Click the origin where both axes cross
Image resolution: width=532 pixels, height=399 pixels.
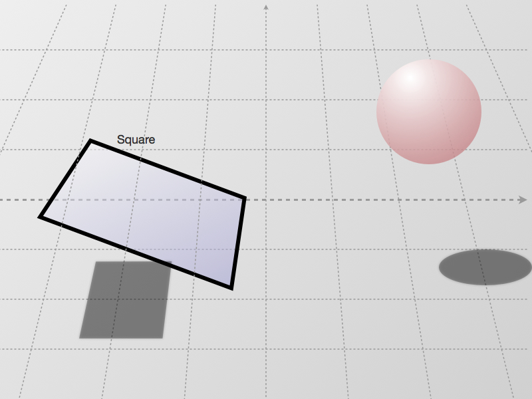pos(266,199)
